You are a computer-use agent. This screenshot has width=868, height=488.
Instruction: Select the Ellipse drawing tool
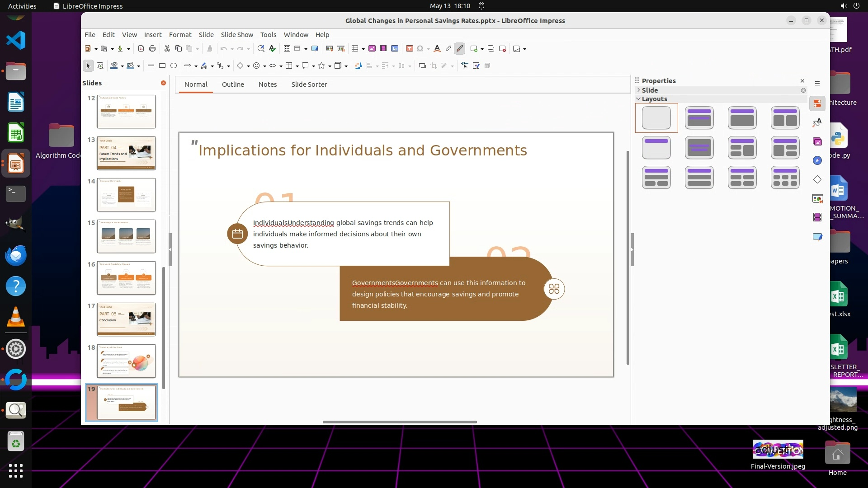(174, 66)
